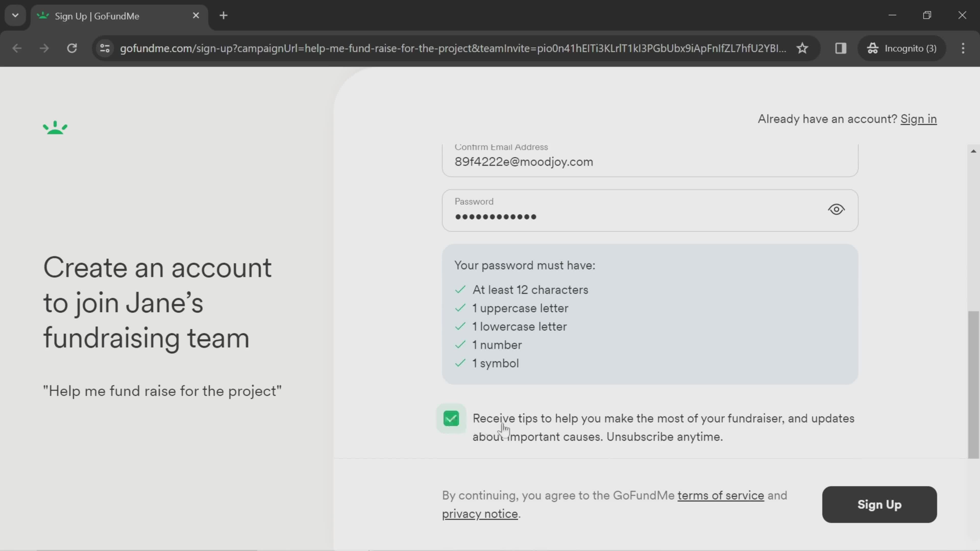Click the 'Help me fund raise' campaign title
Viewport: 980px width, 551px height.
coord(162,391)
